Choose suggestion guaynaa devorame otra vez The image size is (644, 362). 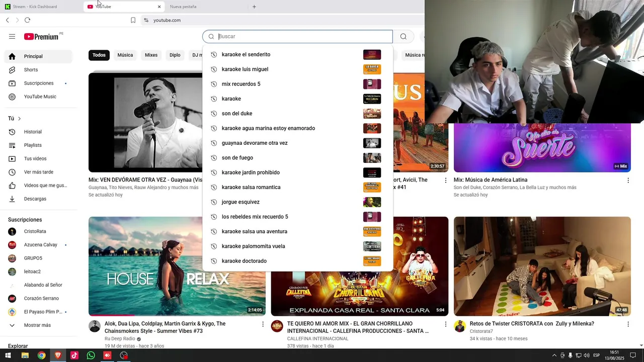297,143
